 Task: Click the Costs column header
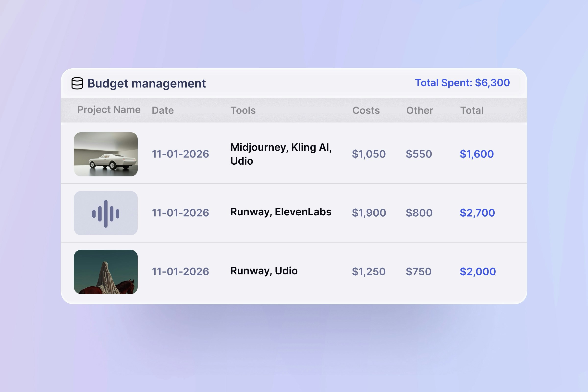point(366,110)
